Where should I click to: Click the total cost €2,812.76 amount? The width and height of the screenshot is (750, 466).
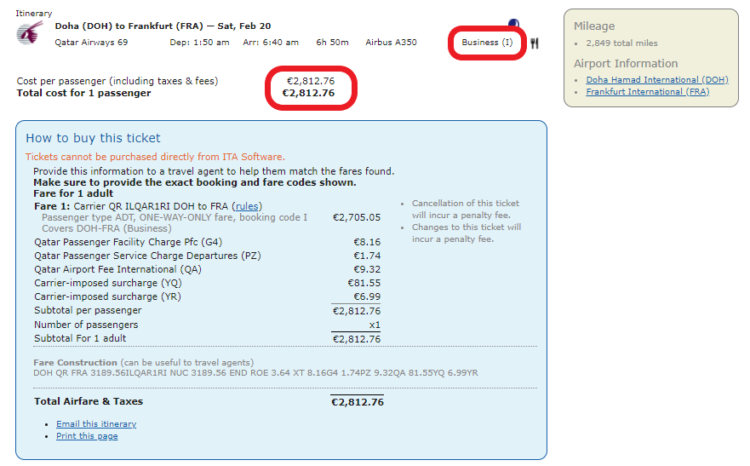click(x=309, y=93)
